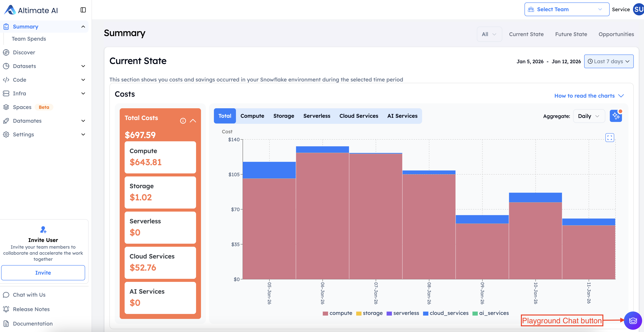This screenshot has height=332, width=644.
Task: Expand chart to fullscreen icon
Action: click(609, 138)
